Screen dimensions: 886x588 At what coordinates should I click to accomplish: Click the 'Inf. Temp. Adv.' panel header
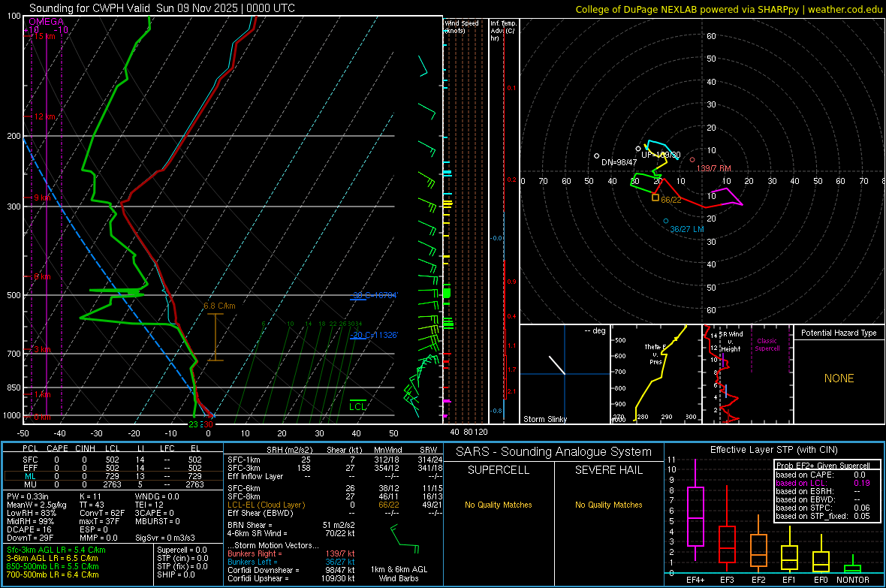[503, 31]
